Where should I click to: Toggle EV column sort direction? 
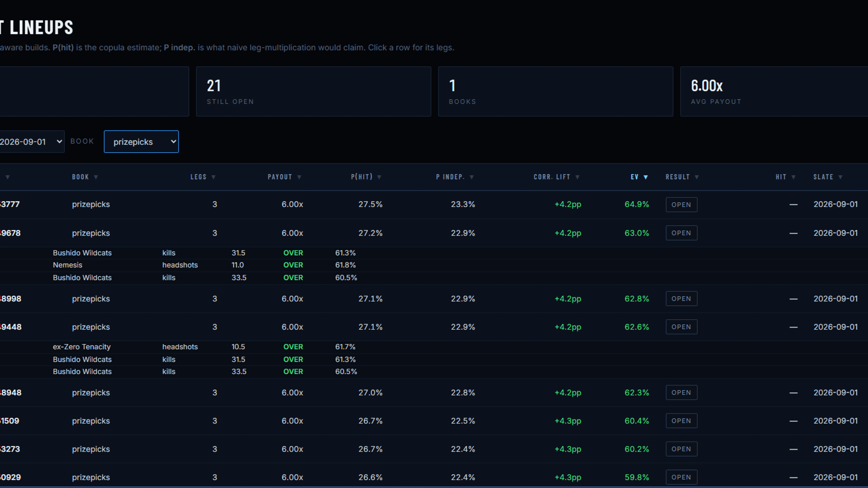coord(639,177)
